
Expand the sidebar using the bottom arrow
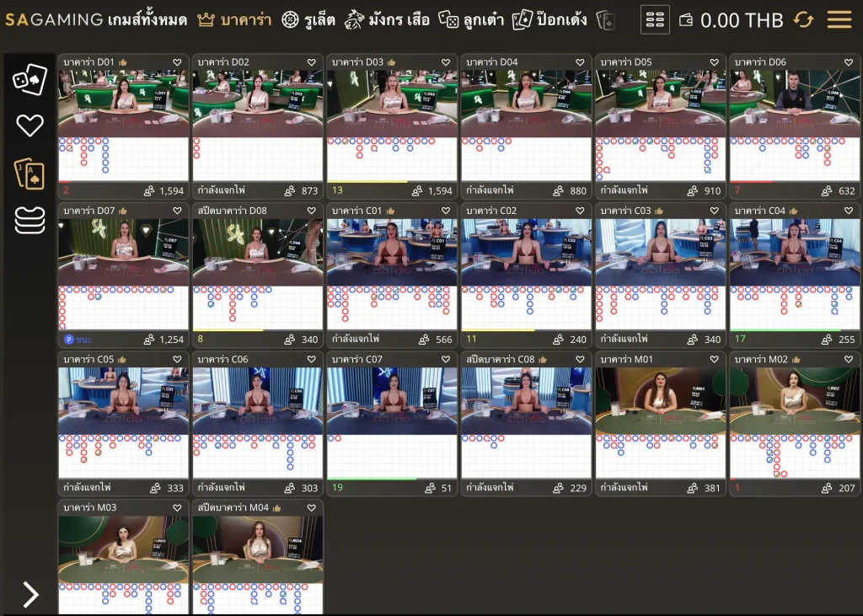pos(30,594)
